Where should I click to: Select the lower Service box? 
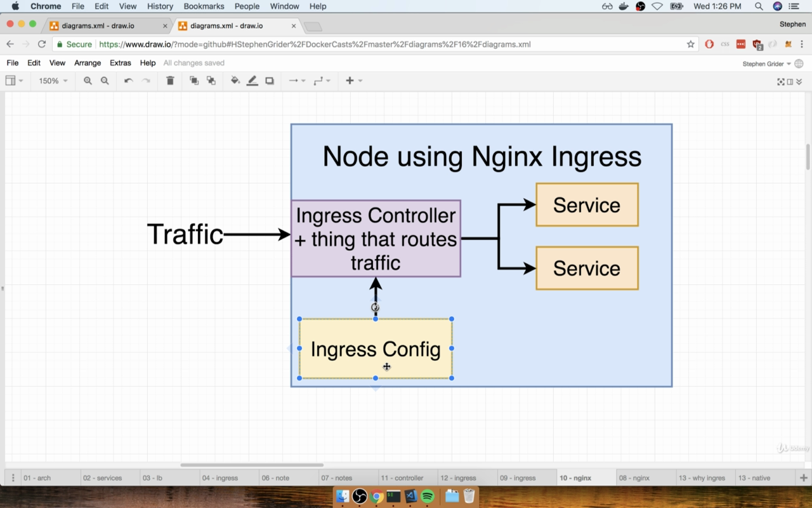(x=587, y=268)
